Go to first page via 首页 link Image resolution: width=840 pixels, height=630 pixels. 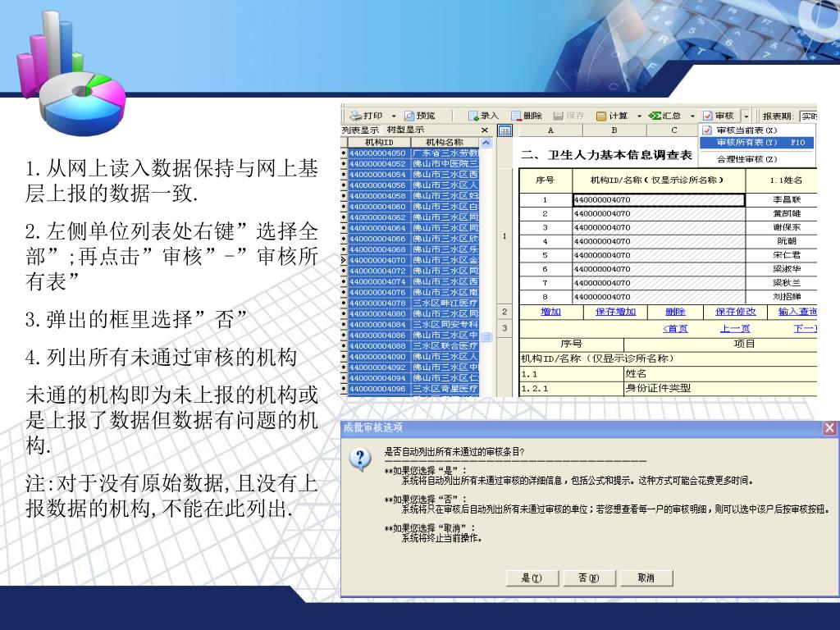pos(675,329)
